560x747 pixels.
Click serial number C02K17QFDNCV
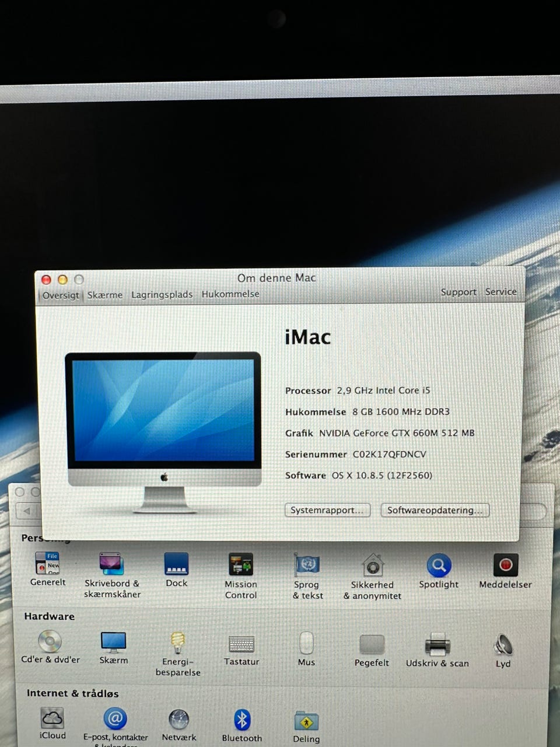click(390, 454)
